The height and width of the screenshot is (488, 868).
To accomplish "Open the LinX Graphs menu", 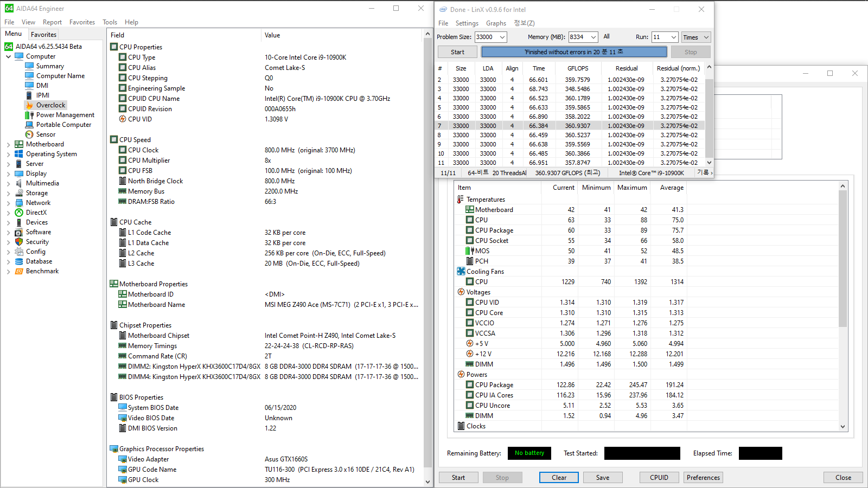I will pos(496,23).
